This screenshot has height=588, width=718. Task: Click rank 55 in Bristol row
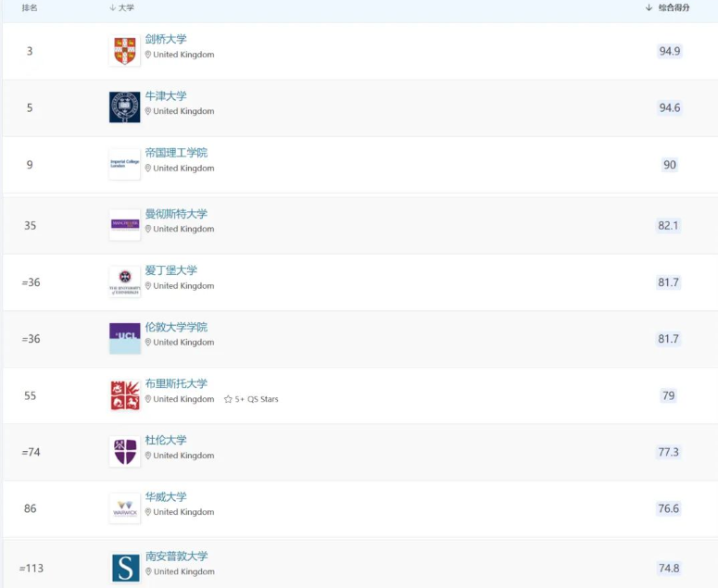click(31, 395)
